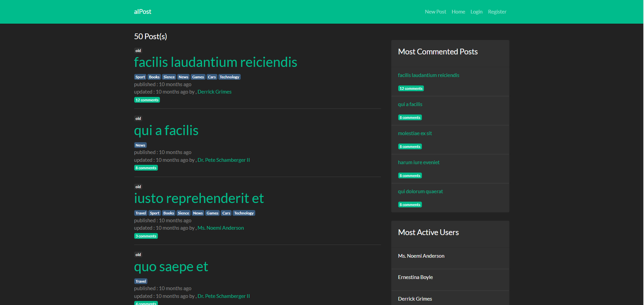The height and width of the screenshot is (305, 644).
Task: Select Sience tag on facilis laudantium post
Action: pyautogui.click(x=169, y=77)
